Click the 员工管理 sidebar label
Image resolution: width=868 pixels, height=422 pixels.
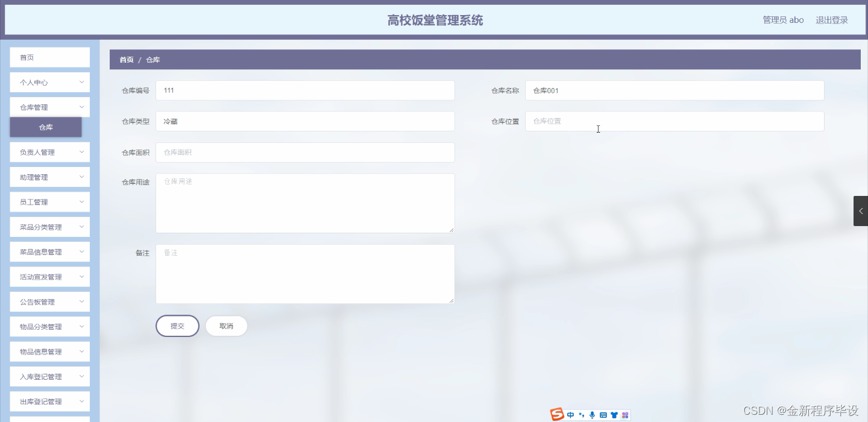coord(34,202)
